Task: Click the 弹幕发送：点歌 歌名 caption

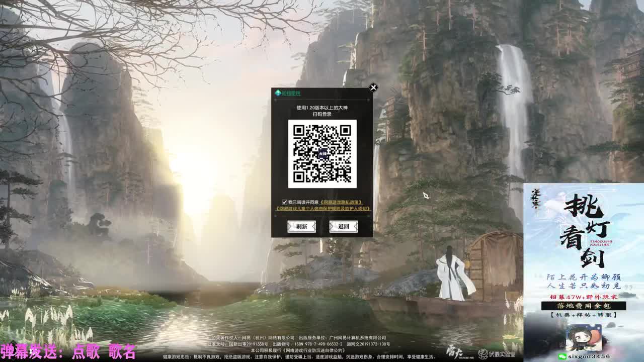Action: (68, 351)
